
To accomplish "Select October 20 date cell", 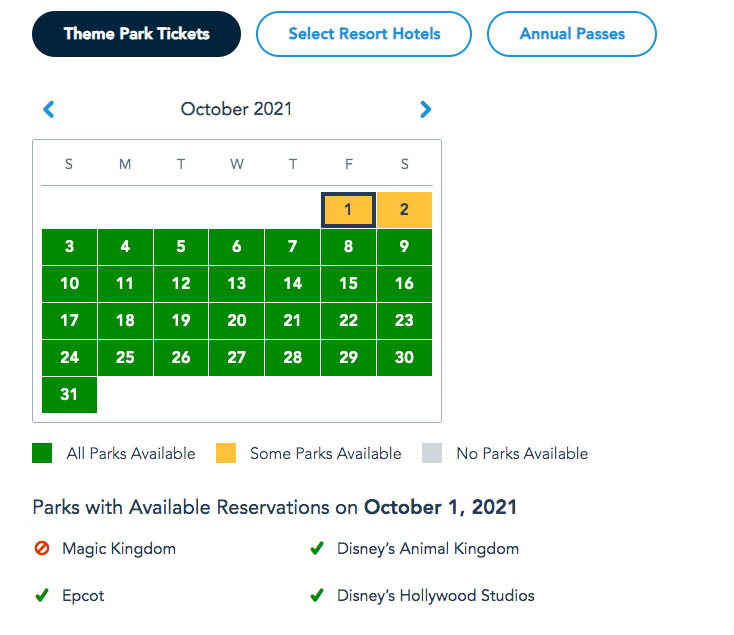I will [236, 321].
